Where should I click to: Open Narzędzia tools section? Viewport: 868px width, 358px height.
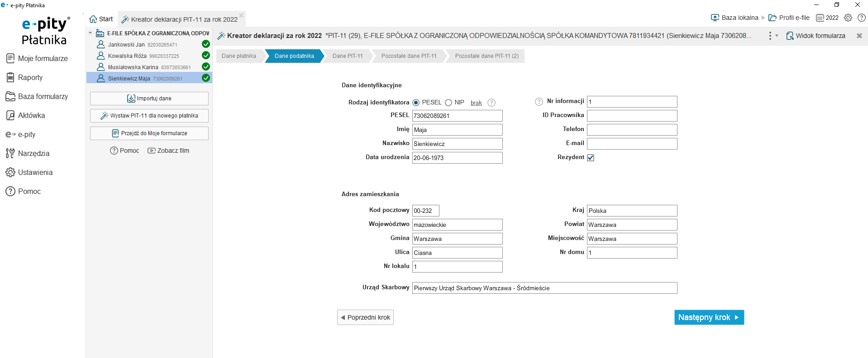[28, 153]
